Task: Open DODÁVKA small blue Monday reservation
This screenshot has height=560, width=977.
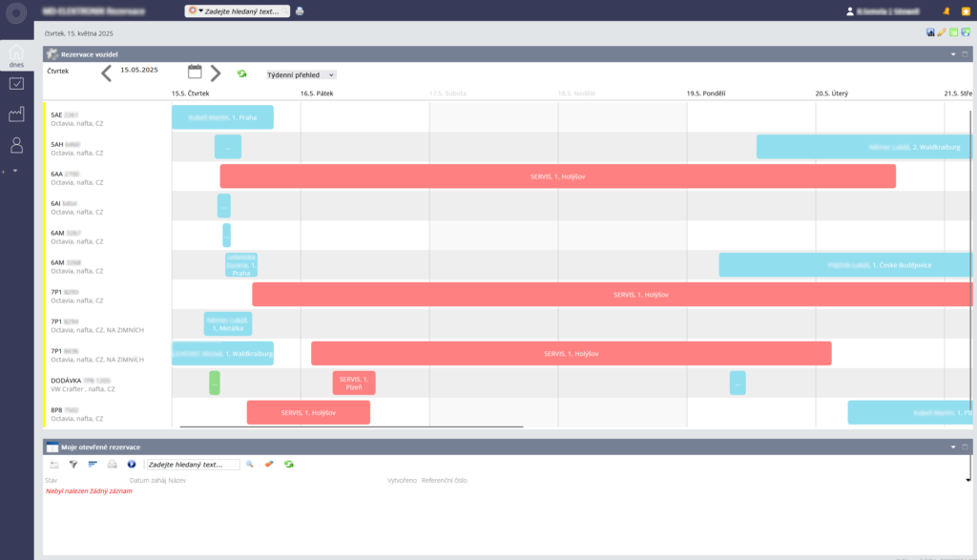Action: click(x=738, y=384)
